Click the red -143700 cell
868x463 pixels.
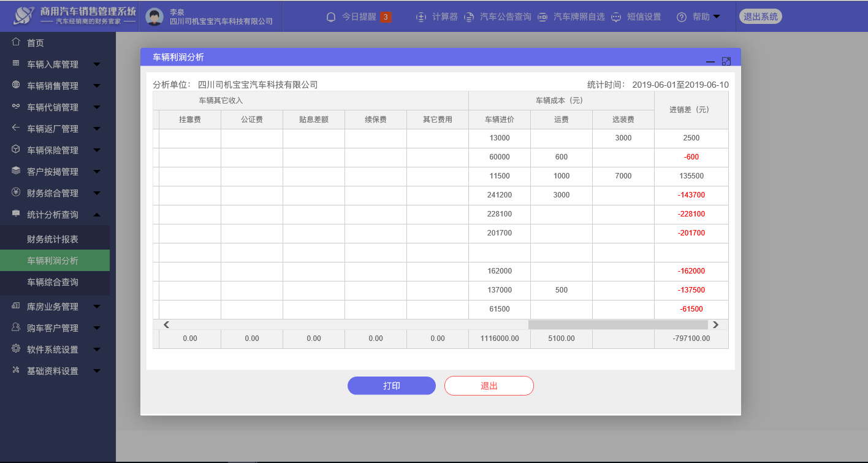click(691, 195)
